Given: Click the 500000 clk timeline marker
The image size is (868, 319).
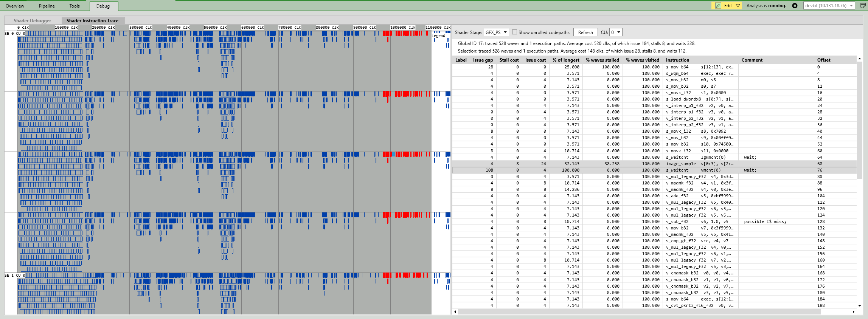Looking at the screenshot, I should [x=215, y=28].
